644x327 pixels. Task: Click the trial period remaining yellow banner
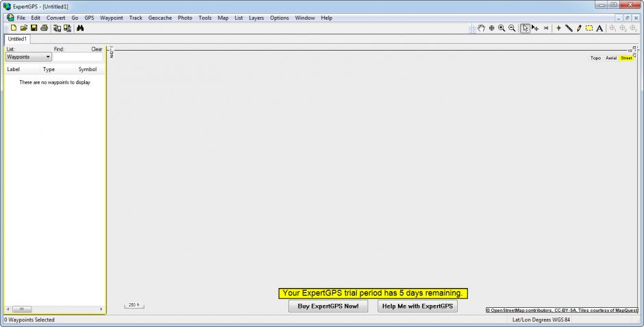pos(373,293)
